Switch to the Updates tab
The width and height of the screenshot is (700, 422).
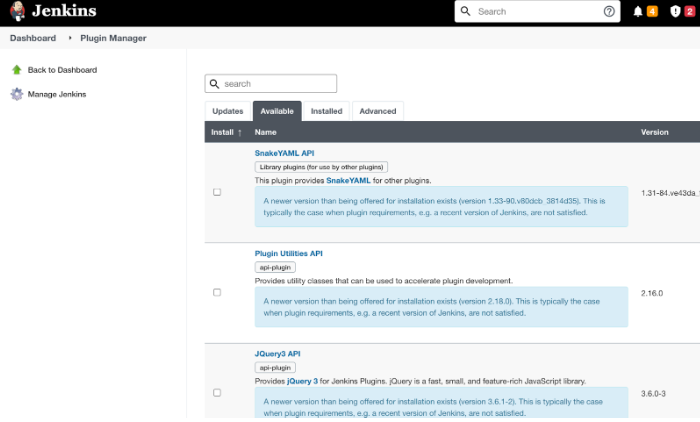(228, 111)
